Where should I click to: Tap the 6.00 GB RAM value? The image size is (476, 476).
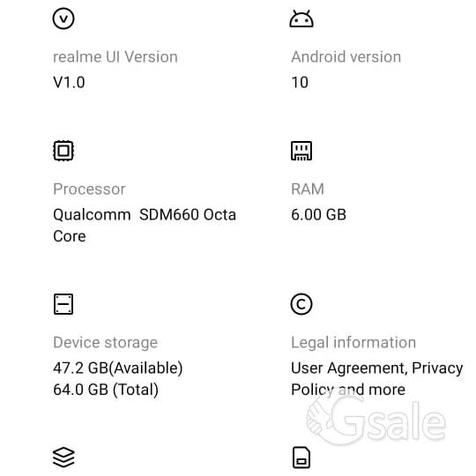click(x=318, y=214)
